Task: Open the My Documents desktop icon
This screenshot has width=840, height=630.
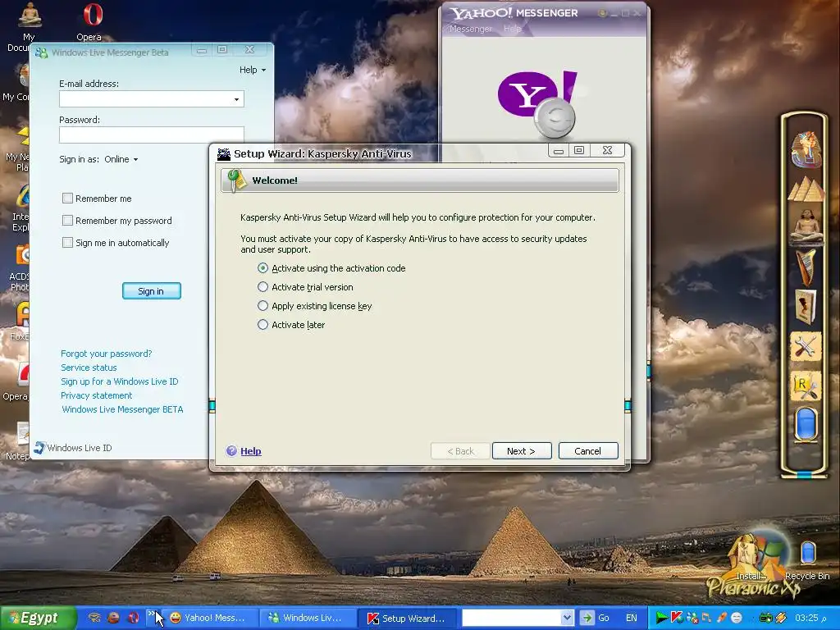Action: pyautogui.click(x=29, y=27)
